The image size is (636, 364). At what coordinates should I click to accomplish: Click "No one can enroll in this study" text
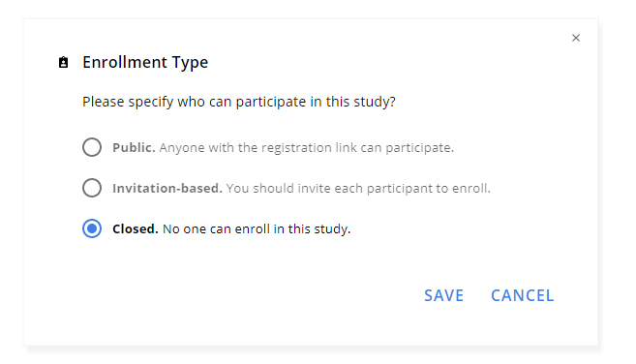pyautogui.click(x=257, y=228)
